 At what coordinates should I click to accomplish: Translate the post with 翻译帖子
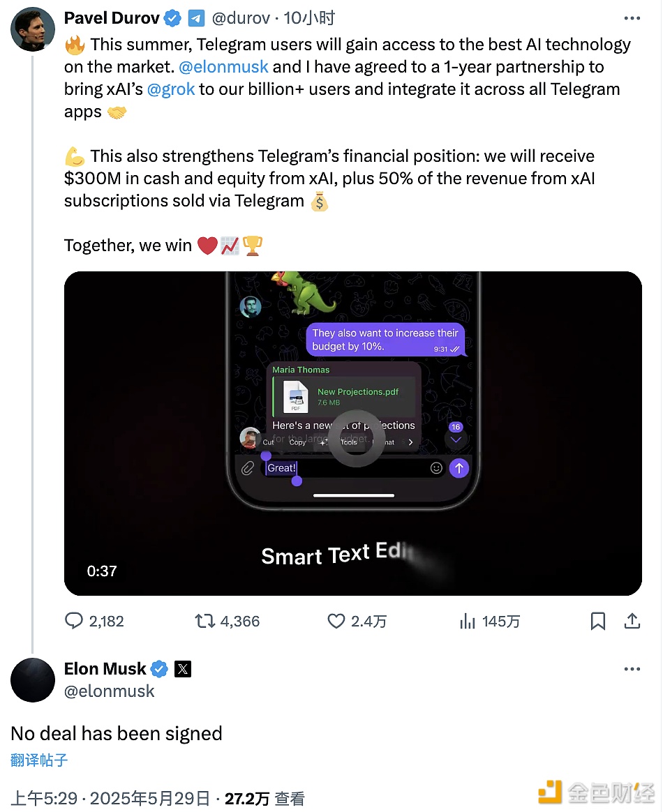pyautogui.click(x=39, y=760)
